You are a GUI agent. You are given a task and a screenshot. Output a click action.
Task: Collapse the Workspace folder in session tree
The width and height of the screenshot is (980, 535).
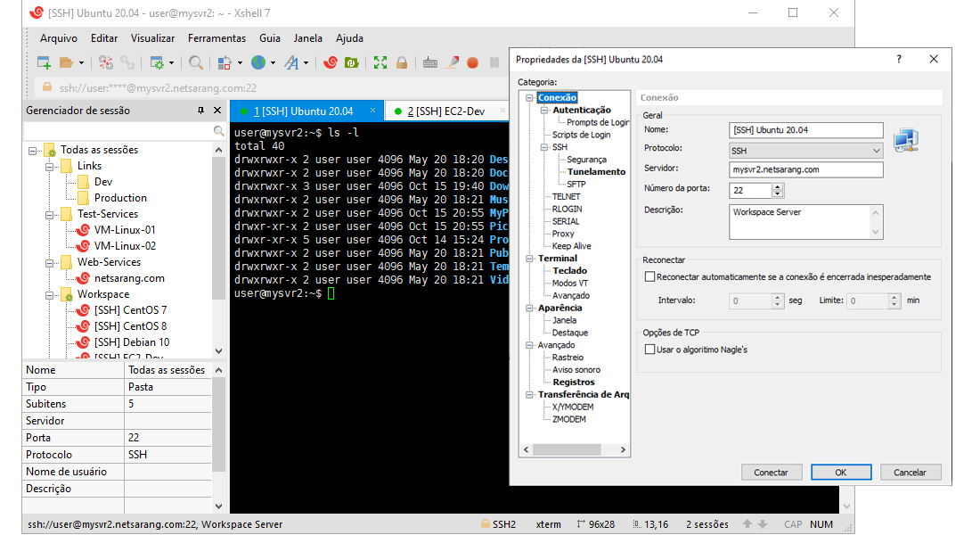49,295
